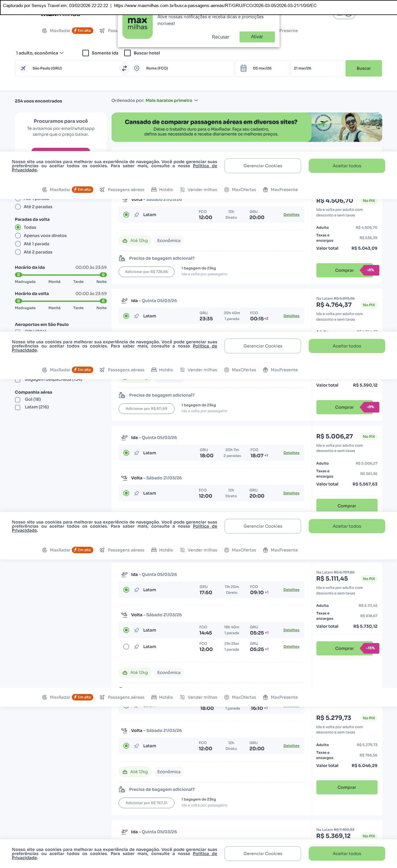397x868 pixels.
Task: Click the 'Política de Privacidade' link
Action: (205, 166)
